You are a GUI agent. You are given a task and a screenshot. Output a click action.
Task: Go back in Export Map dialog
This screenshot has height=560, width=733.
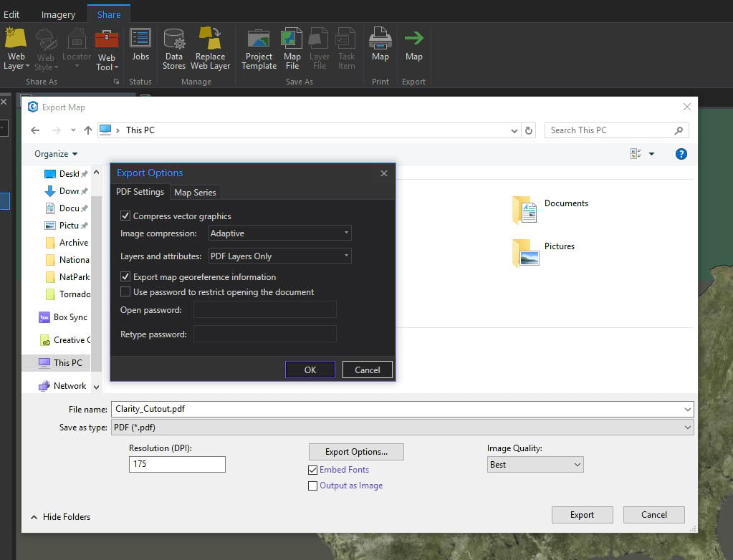click(35, 130)
